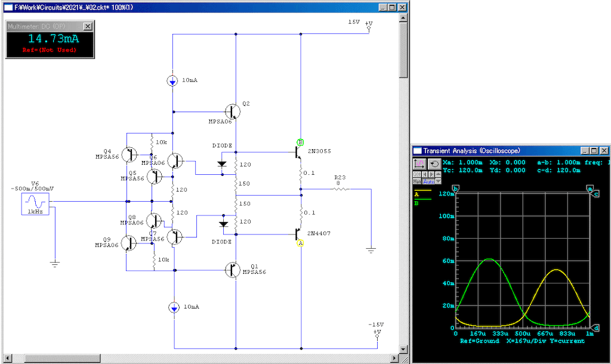
Task: Toggle the oscilloscope Off button
Action: (x=417, y=174)
